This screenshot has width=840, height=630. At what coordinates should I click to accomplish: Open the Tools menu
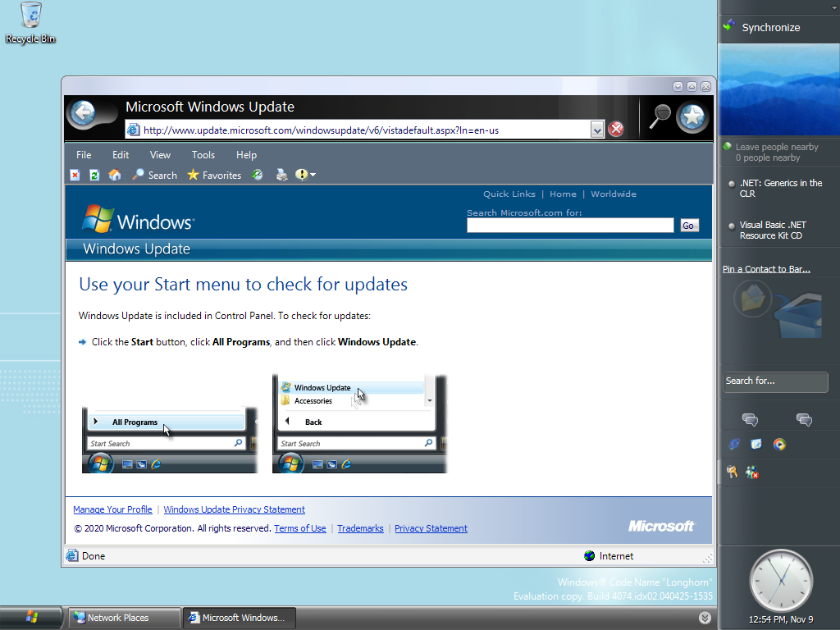click(203, 155)
